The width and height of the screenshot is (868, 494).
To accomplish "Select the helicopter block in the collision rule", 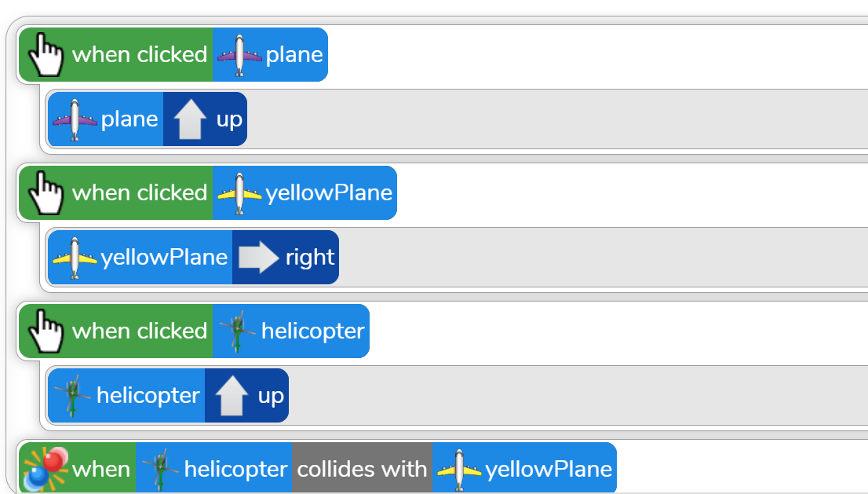I will (x=213, y=470).
